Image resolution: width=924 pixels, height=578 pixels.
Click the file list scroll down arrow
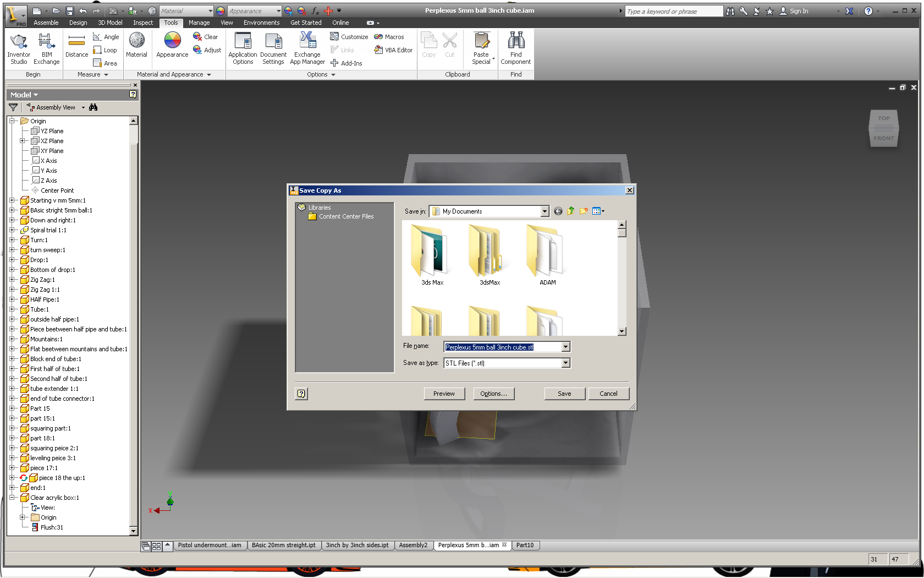tap(622, 331)
